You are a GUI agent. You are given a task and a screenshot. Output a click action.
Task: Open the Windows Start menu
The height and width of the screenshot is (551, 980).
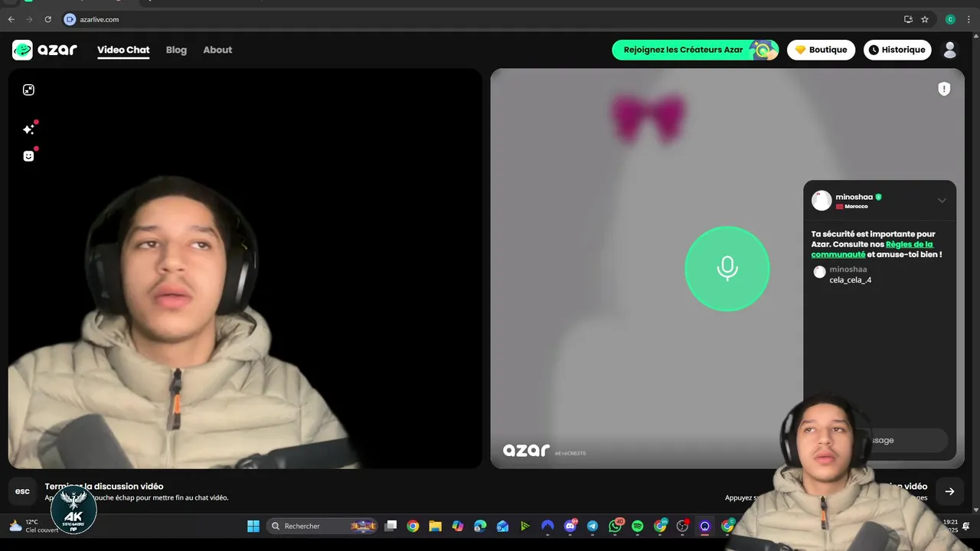click(x=253, y=526)
